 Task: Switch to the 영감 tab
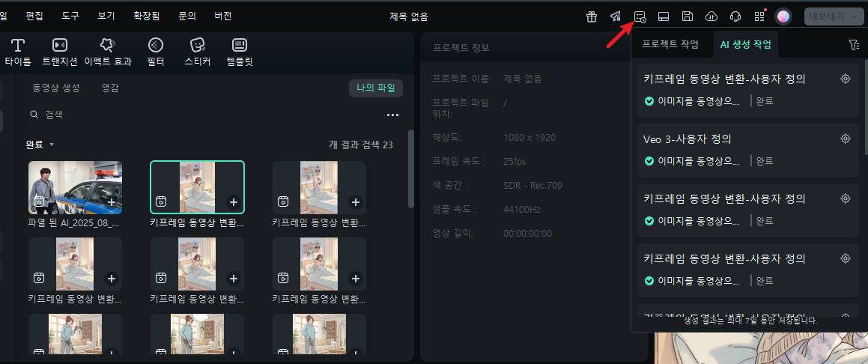pyautogui.click(x=110, y=88)
